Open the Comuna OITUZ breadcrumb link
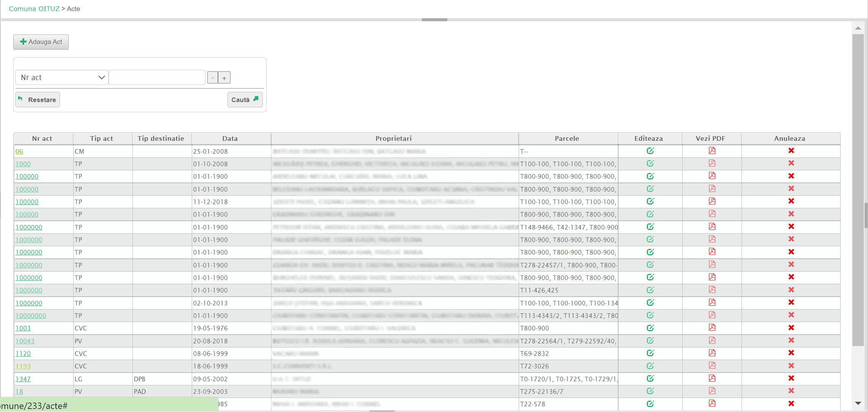The width and height of the screenshot is (868, 412). 34,9
